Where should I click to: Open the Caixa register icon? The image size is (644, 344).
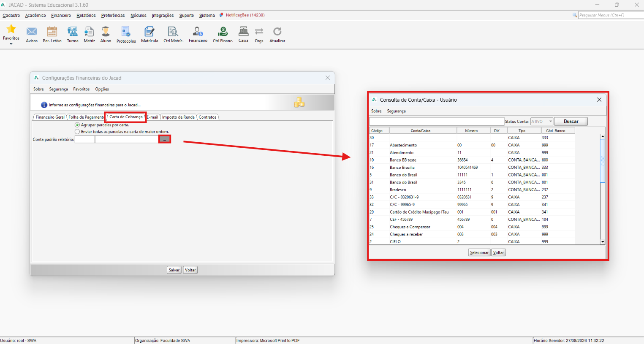243,32
